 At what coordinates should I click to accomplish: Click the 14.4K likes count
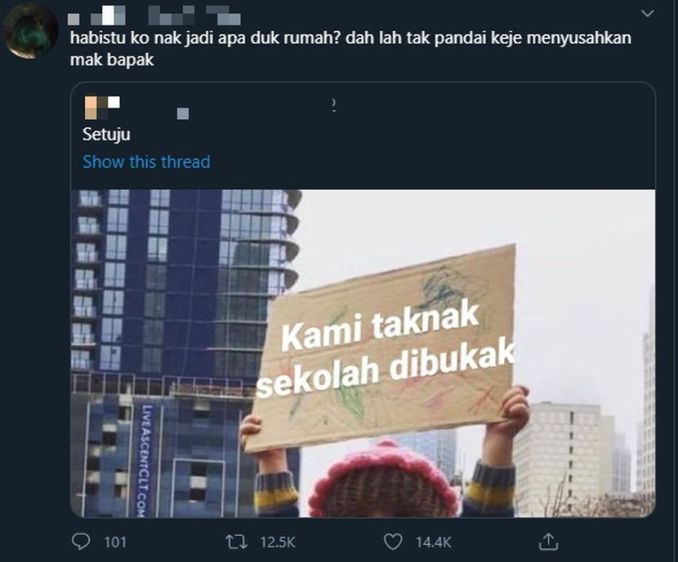433,542
